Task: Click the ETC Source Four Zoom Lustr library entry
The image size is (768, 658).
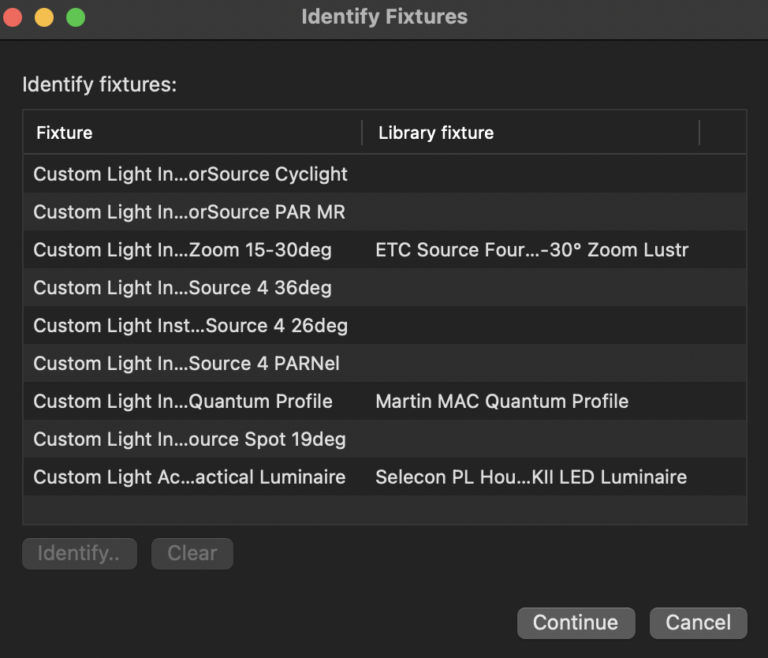Action: coord(531,250)
